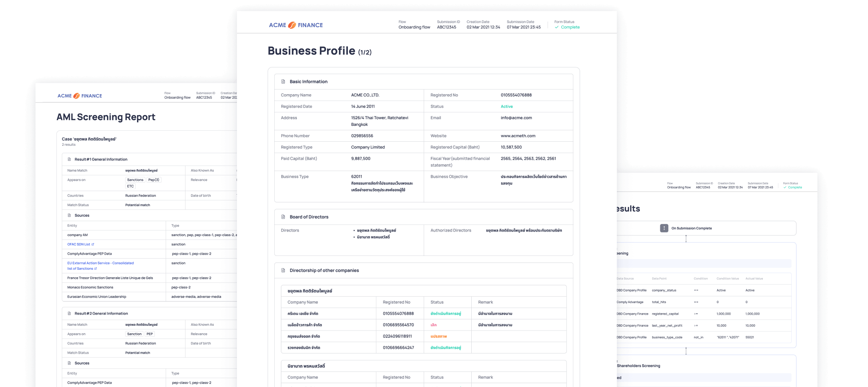Click the ETC tag under Appears on
868x387 pixels.
(x=130, y=186)
